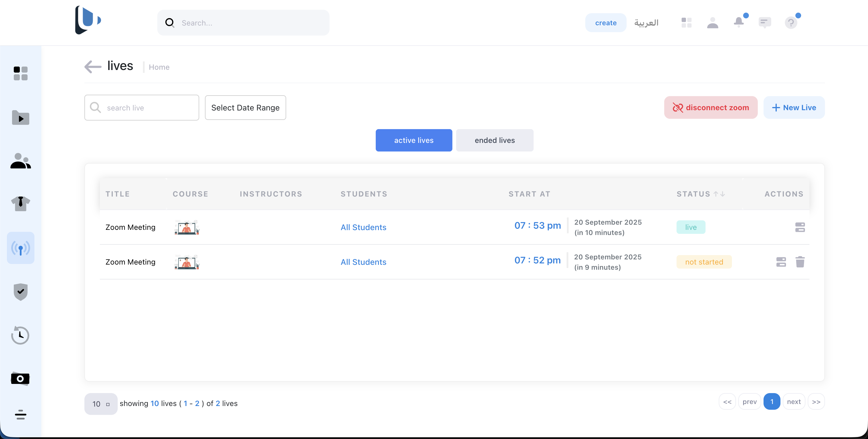Image resolution: width=868 pixels, height=439 pixels.
Task: Click the not started status badge
Action: tap(704, 262)
